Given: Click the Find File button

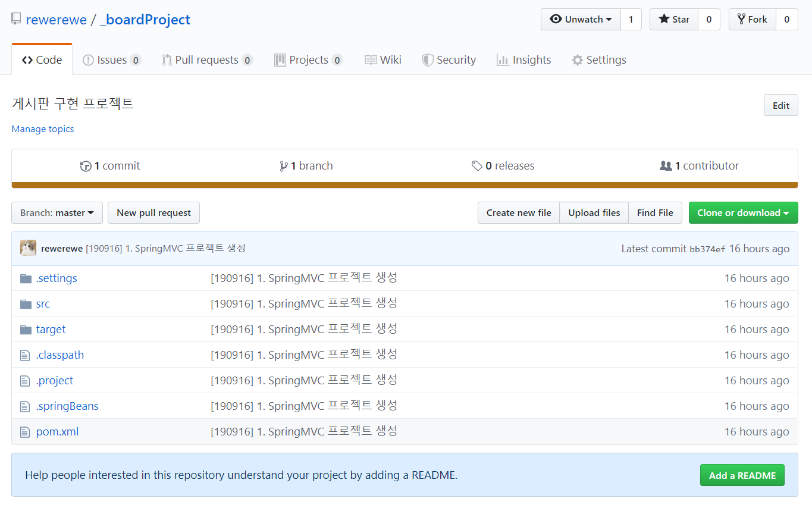Looking at the screenshot, I should pyautogui.click(x=655, y=213).
